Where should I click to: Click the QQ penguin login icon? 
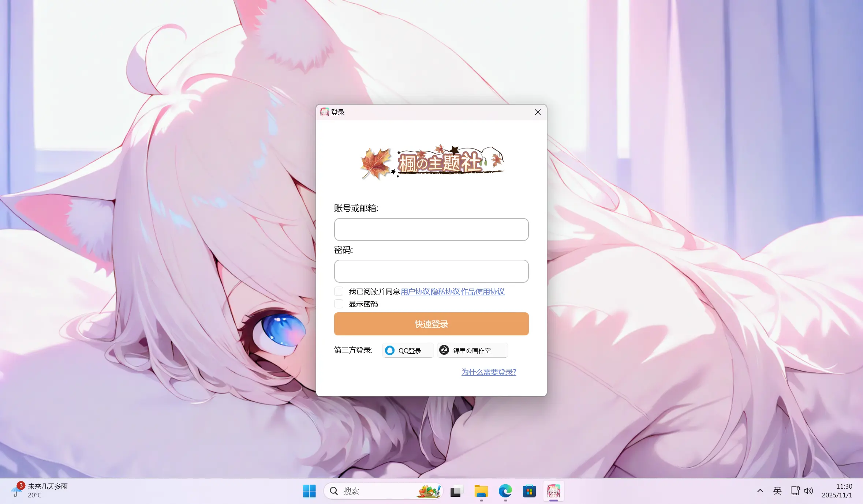pyautogui.click(x=390, y=350)
